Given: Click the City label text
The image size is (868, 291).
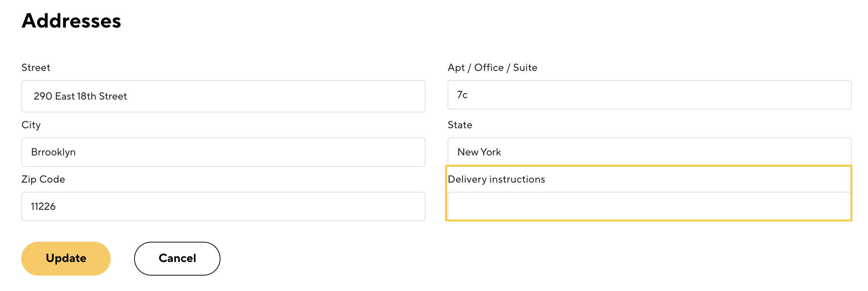Looking at the screenshot, I should click(31, 125).
